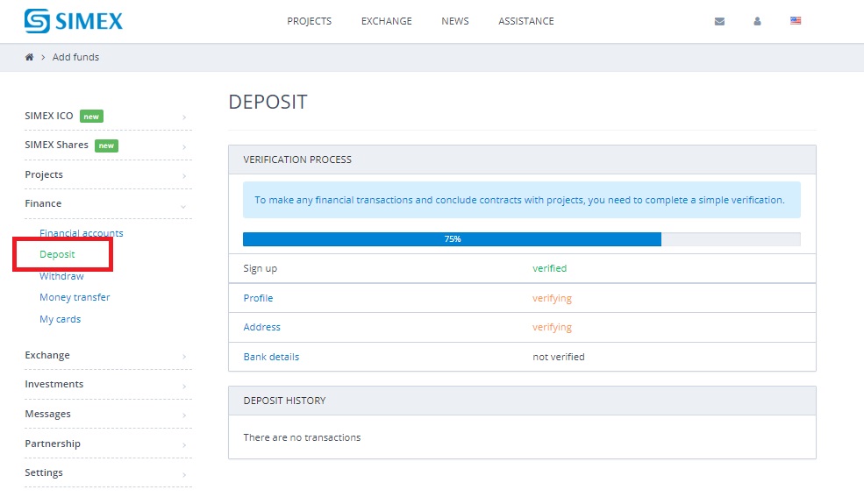864x504 pixels.
Task: Expand the Investments chevron
Action: 184,387
